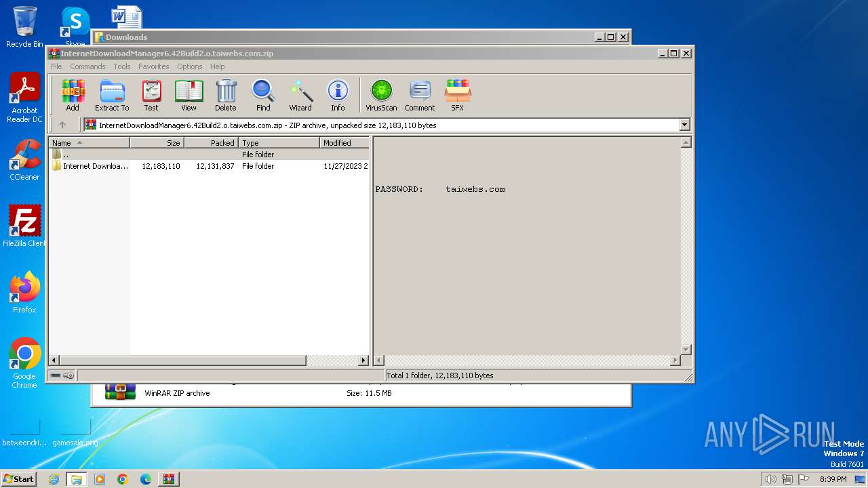Screen dimensions: 868x488
Task: Click the key password icon in status bar
Action: (x=68, y=375)
